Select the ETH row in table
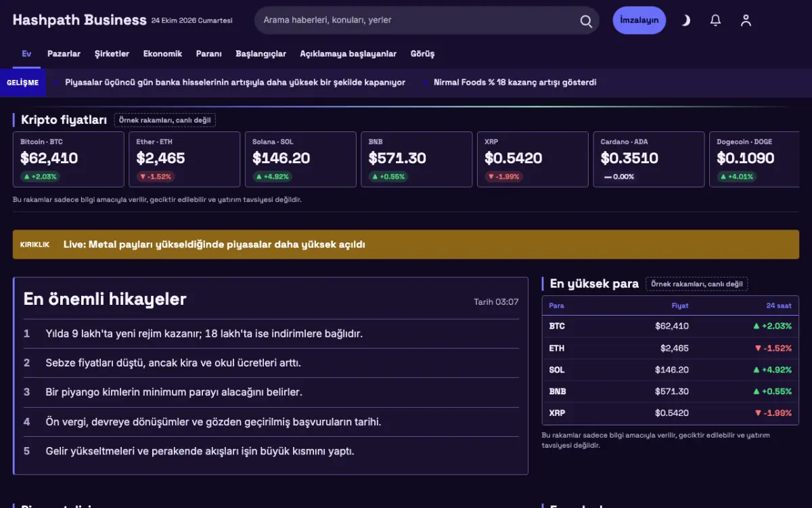 pos(671,348)
